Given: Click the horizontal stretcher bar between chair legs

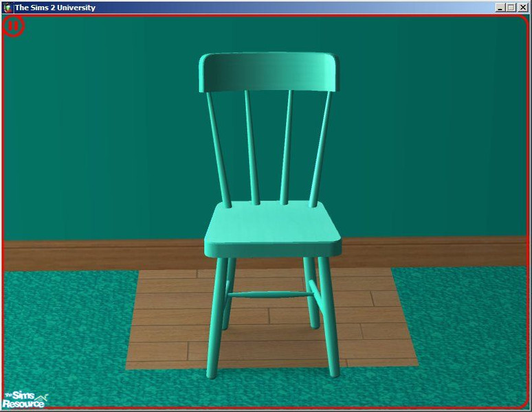Looking at the screenshot, I should coord(269,295).
